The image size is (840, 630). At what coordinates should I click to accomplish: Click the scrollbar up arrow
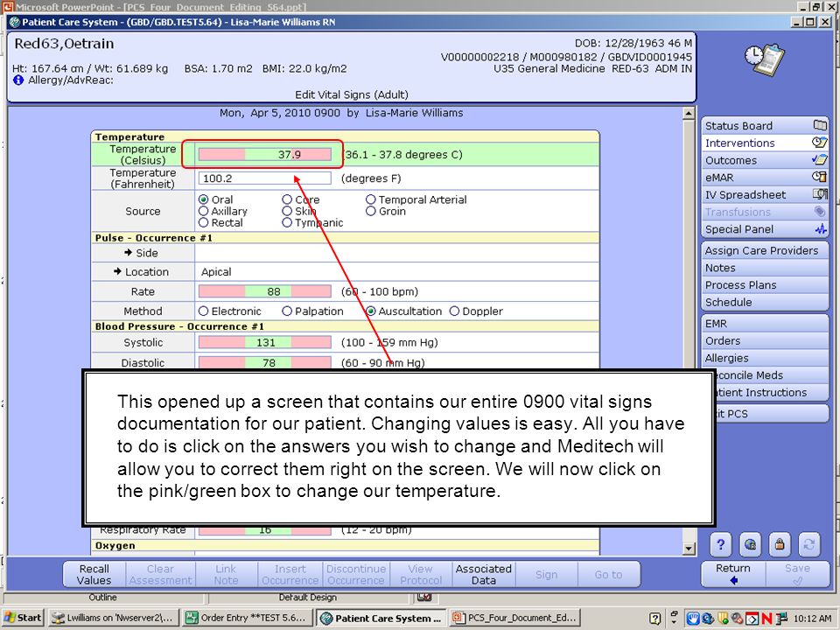[x=689, y=114]
